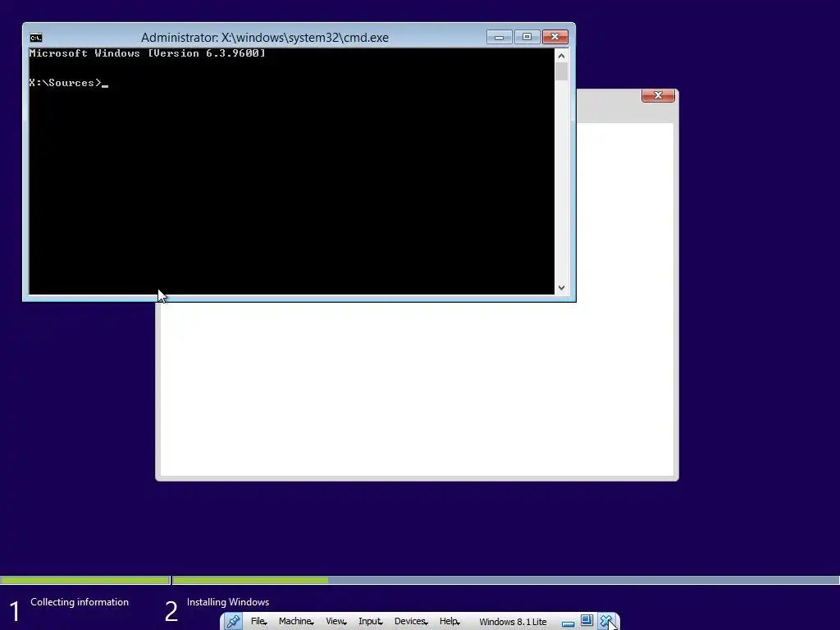
Task: Click the cmd window scrollbar thumb
Action: pos(561,72)
